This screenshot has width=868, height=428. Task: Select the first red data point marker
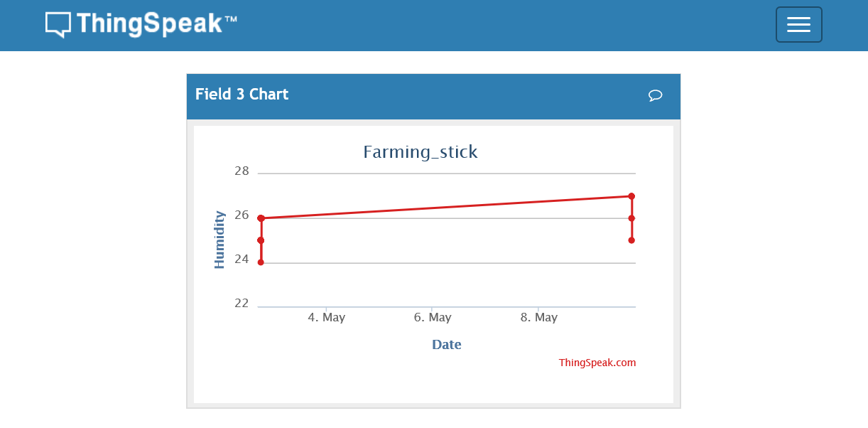click(x=261, y=217)
